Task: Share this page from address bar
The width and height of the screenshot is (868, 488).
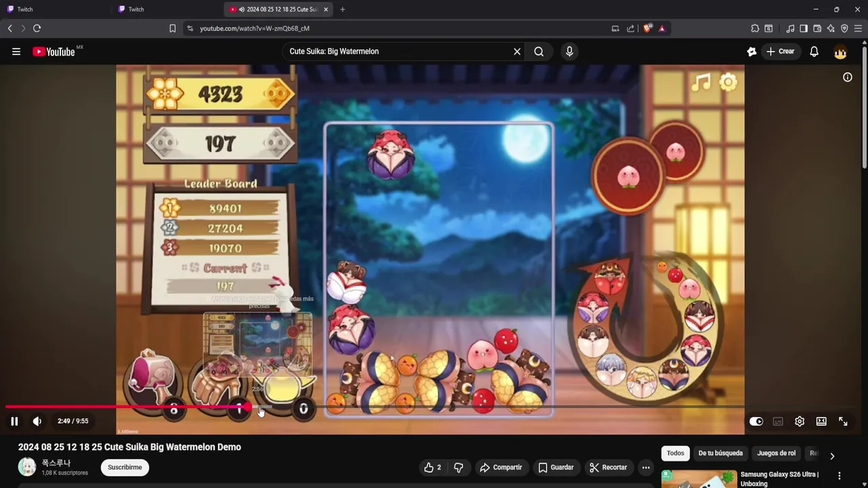Action: (x=631, y=28)
